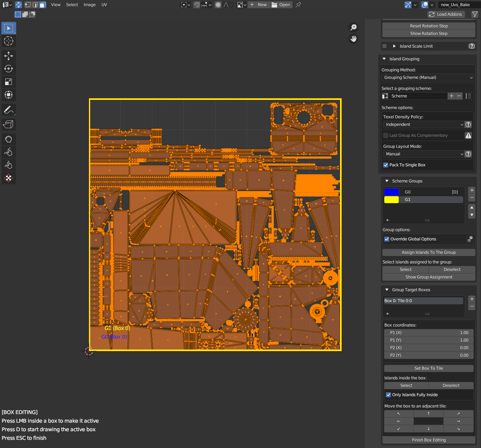Select the Cursor tool in the left toolbar
The height and width of the screenshot is (448, 481).
click(x=9, y=41)
